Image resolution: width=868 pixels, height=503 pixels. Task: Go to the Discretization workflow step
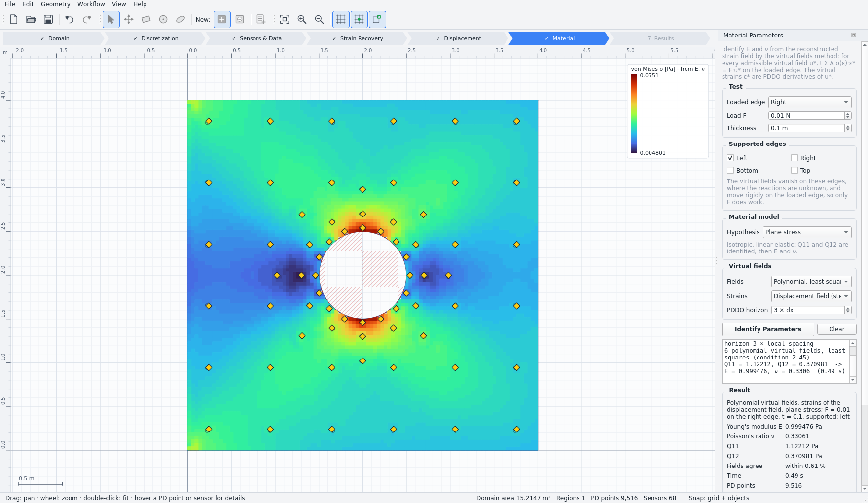(x=155, y=38)
